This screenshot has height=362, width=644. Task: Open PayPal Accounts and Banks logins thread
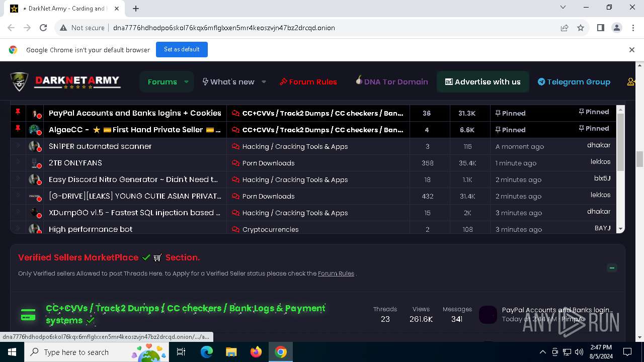click(x=135, y=113)
